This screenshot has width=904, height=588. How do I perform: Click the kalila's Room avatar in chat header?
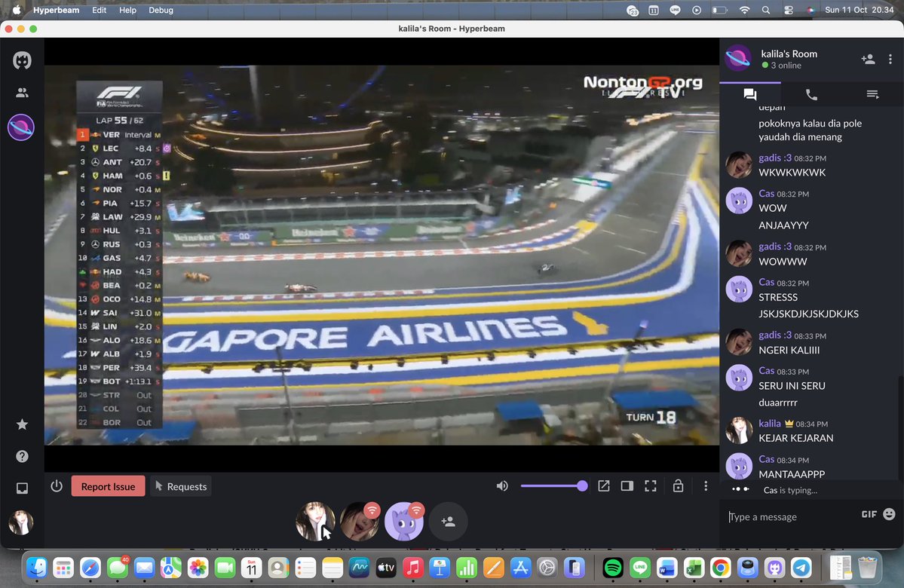coord(738,58)
